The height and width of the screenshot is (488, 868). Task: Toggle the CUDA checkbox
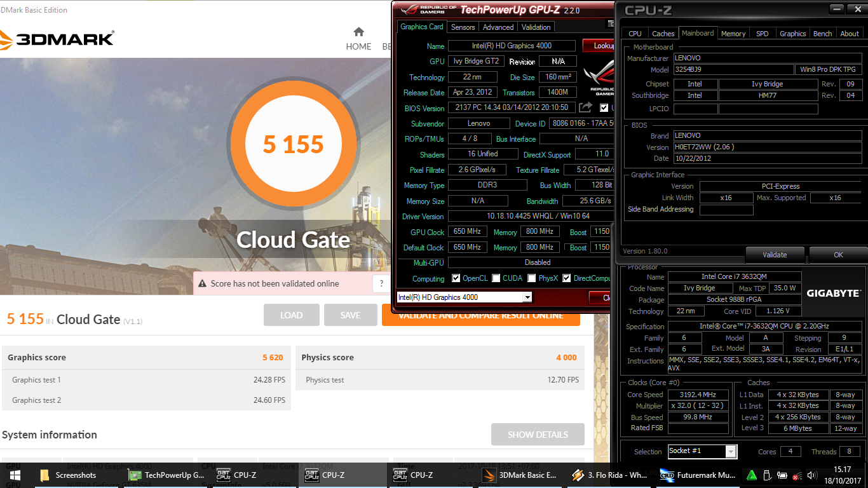click(495, 278)
